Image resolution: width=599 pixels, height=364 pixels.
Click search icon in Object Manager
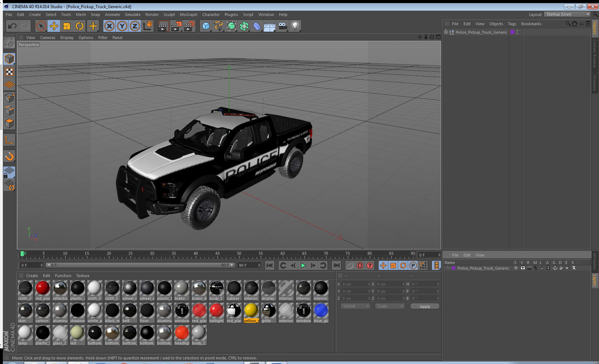pos(568,24)
